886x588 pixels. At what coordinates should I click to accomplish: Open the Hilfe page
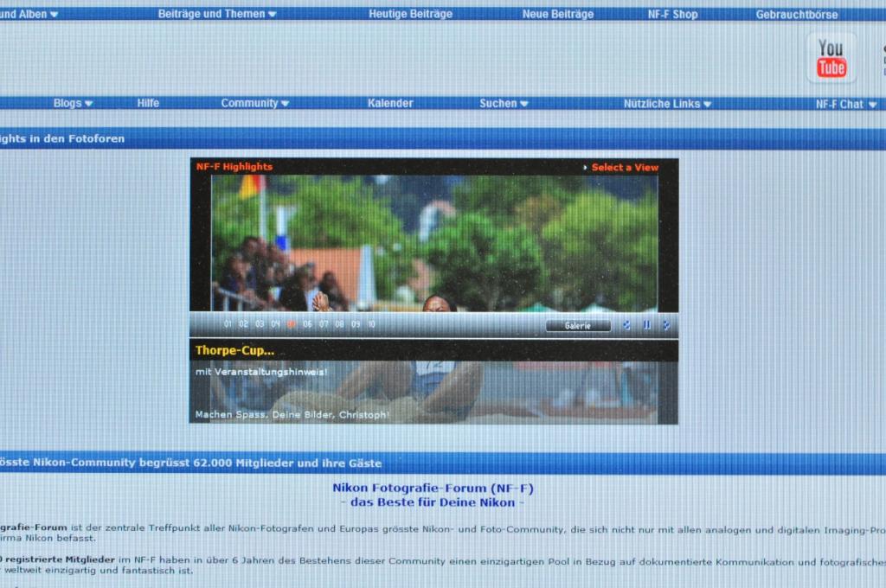(148, 104)
